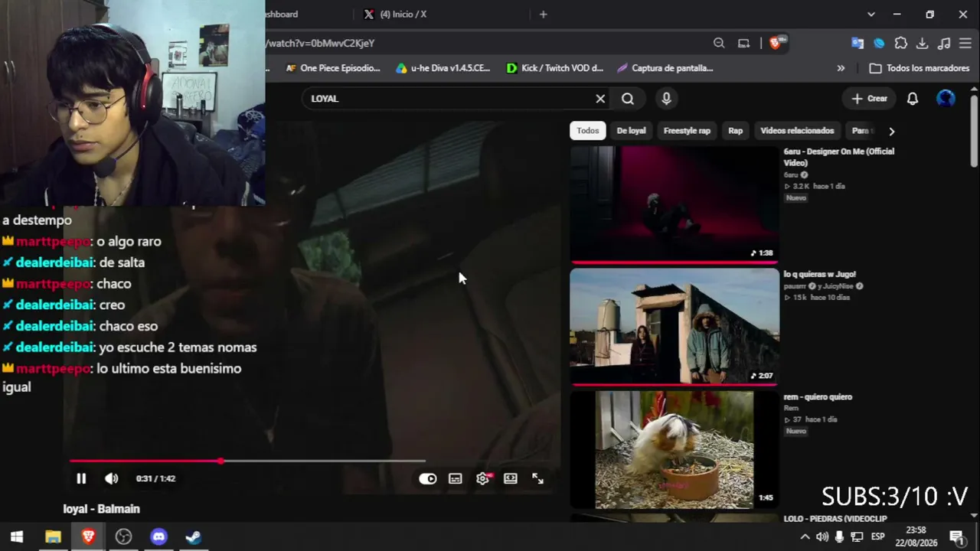Open the Brave main menu

[x=965, y=44]
